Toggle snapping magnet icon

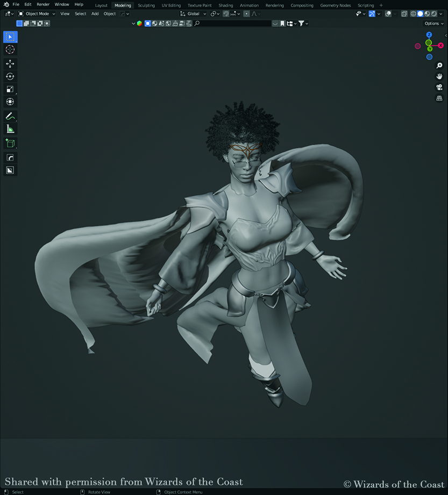tap(225, 14)
